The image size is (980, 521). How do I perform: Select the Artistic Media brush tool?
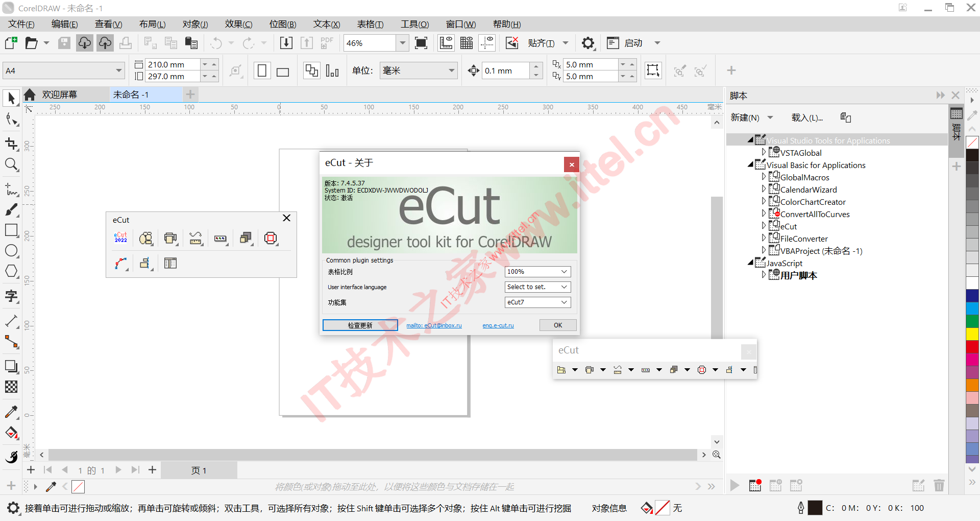(x=11, y=210)
